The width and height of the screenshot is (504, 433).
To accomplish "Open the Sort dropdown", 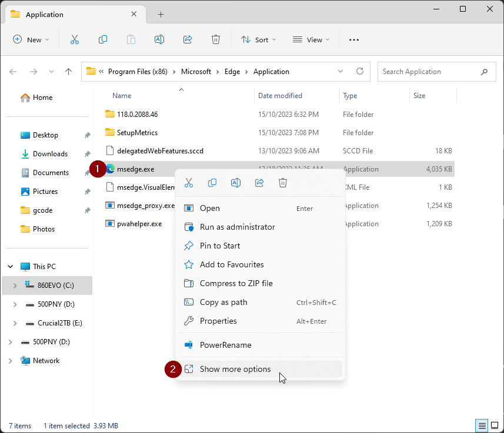I will 258,39.
